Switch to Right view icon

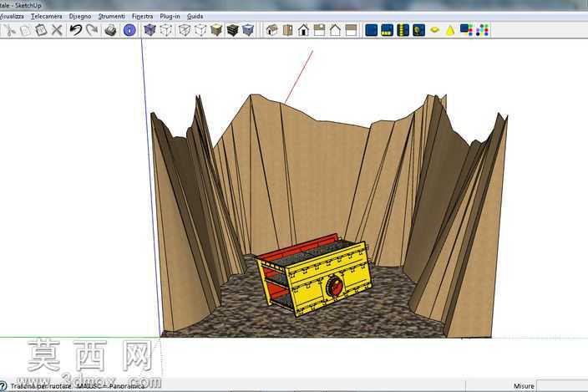[319, 30]
